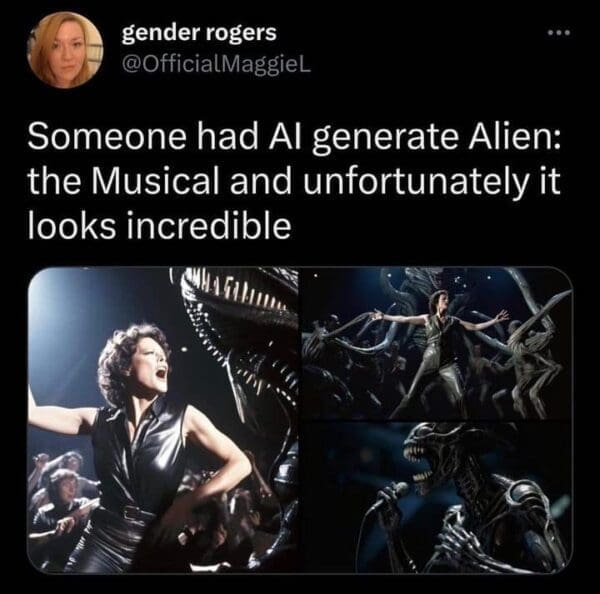
Task: Visit the @OfficialMaggieL handle link
Action: click(x=216, y=65)
